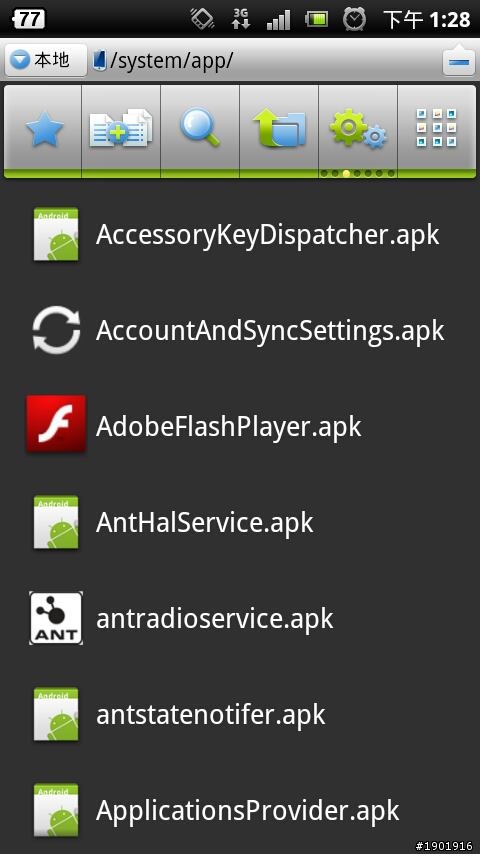This screenshot has height=854, width=480.
Task: Select ApplicationsProvider.apk entry
Action: pyautogui.click(x=240, y=810)
